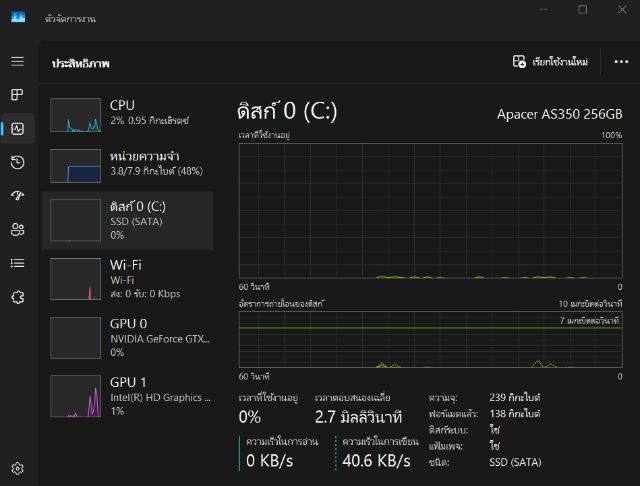Viewport: 640px width, 486px height.
Task: Select GPU 1 Intel HD Graphics entry
Action: 127,395
